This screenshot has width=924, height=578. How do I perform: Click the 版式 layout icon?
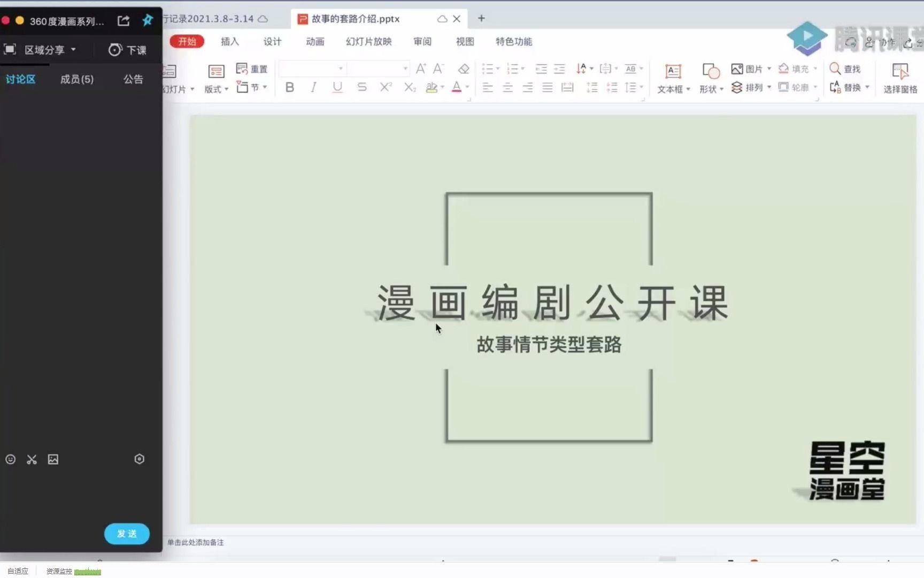216,71
